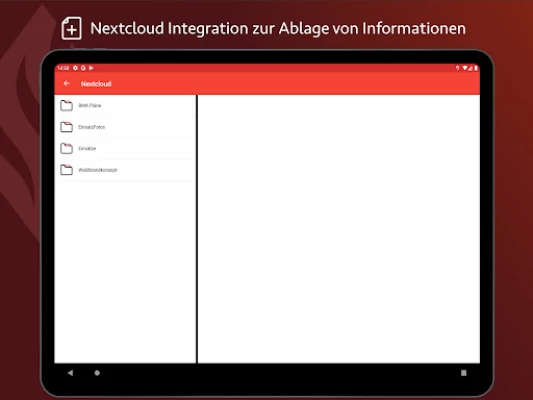The width and height of the screenshot is (533, 400).
Task: Open the Einsätze folder icon
Action: (66, 148)
